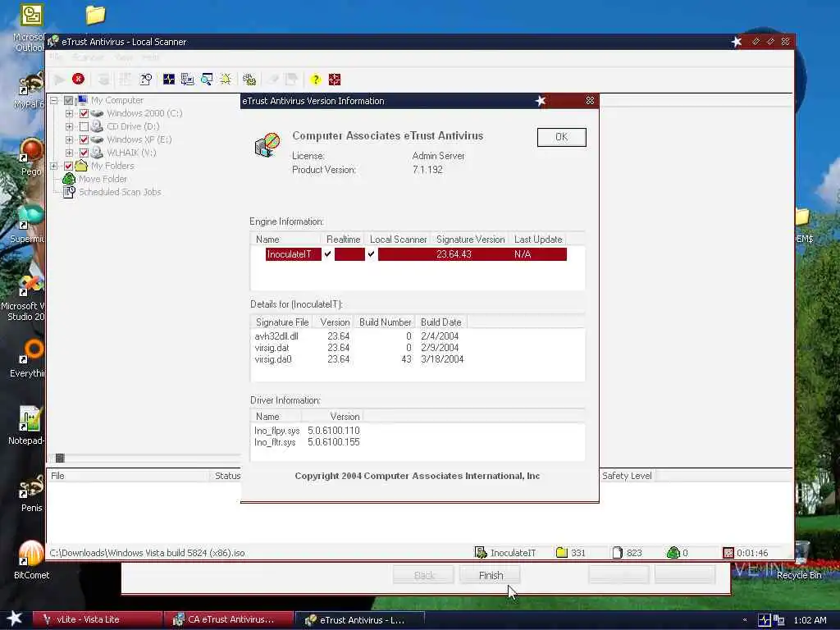Open BitComet desktop shortcut

(31, 559)
